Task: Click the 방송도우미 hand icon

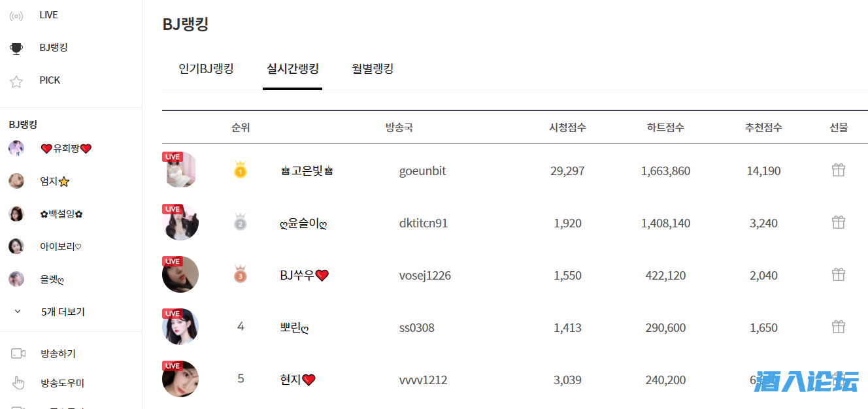Action: (18, 384)
